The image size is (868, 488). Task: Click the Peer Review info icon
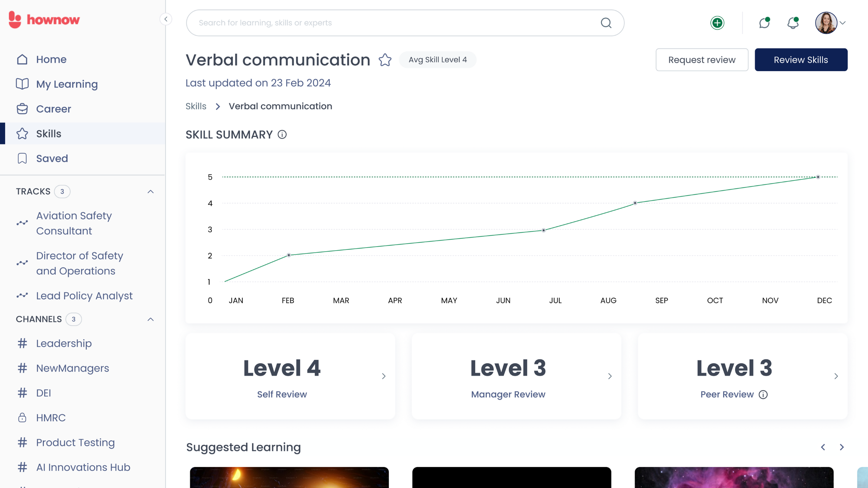click(763, 394)
